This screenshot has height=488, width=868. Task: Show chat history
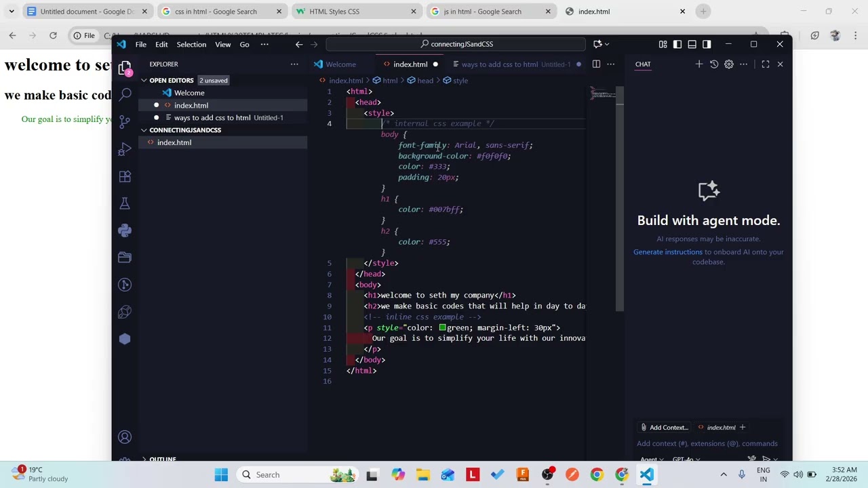[x=714, y=64]
